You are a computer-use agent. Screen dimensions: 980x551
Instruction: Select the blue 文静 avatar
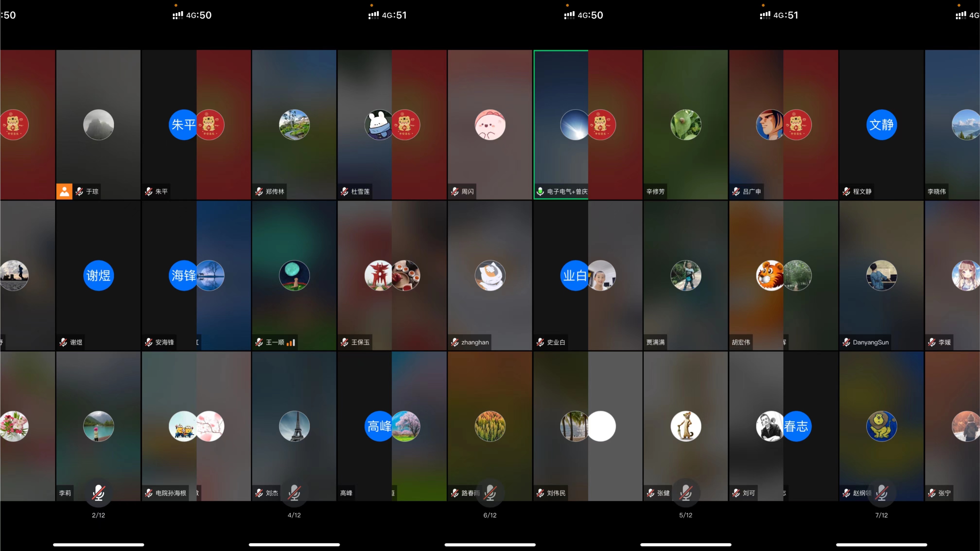882,125
